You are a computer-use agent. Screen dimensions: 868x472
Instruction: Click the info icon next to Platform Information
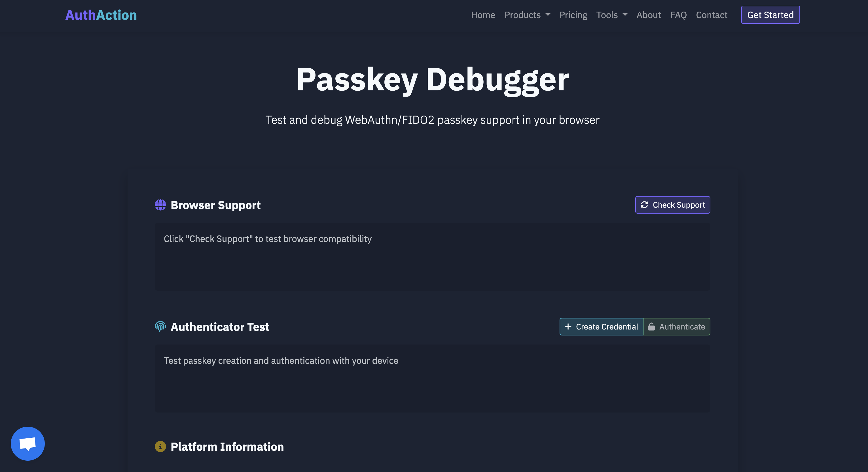160,447
